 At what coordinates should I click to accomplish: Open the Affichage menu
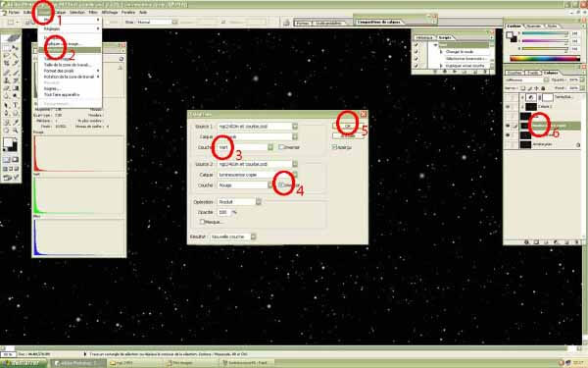[x=110, y=13]
